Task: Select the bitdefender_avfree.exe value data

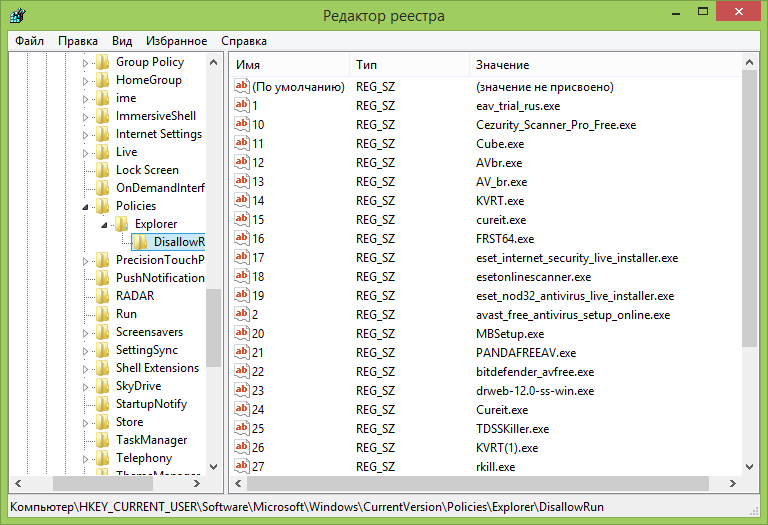Action: coord(535,372)
